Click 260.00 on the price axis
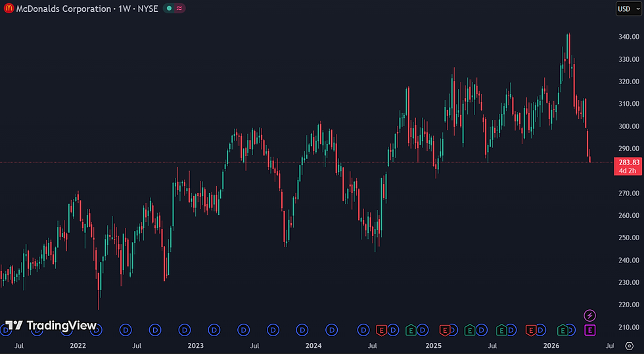 629,215
